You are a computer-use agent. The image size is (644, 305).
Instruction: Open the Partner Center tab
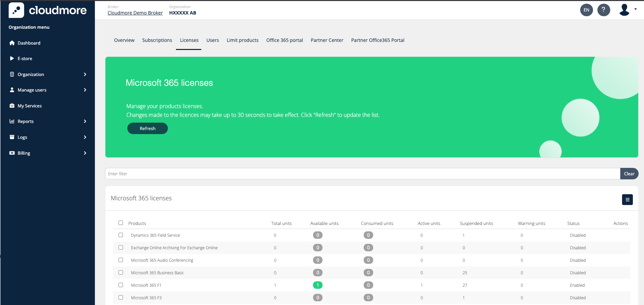click(326, 40)
